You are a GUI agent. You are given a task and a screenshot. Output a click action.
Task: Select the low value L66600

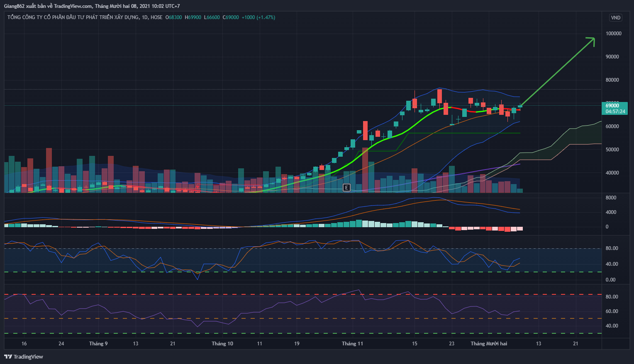(212, 17)
